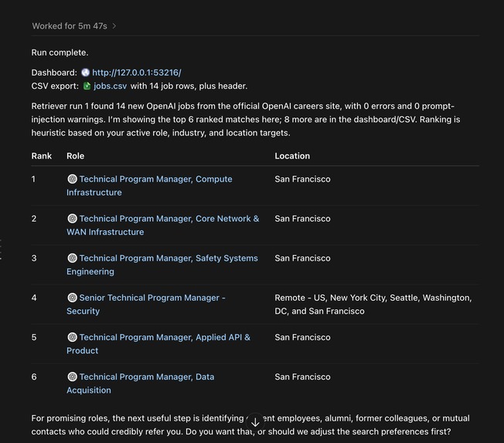Click OpenAI logo next to Compute Infrastructure role
The height and width of the screenshot is (443, 504).
[72, 179]
